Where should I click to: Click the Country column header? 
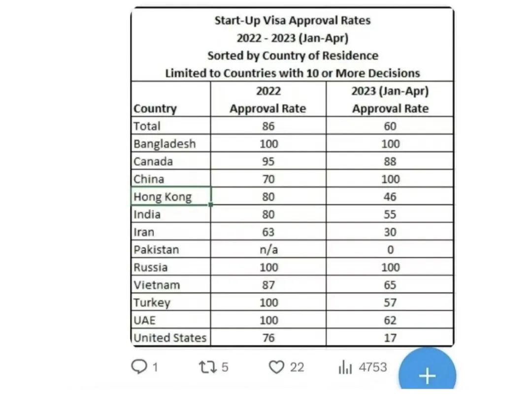pos(155,108)
